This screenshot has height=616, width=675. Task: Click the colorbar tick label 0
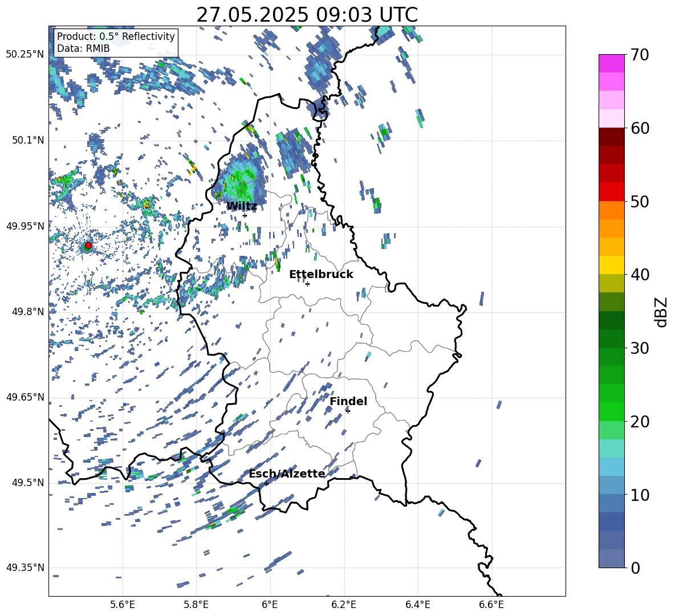pos(636,568)
